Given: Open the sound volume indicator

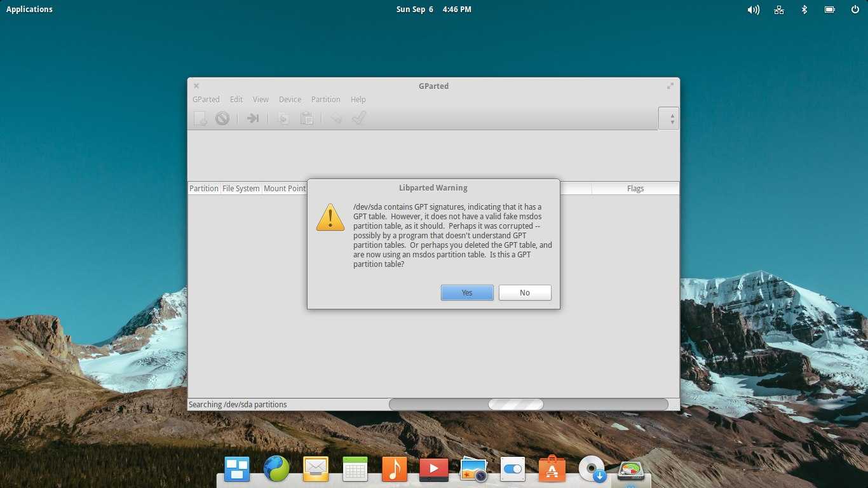Looking at the screenshot, I should point(754,10).
